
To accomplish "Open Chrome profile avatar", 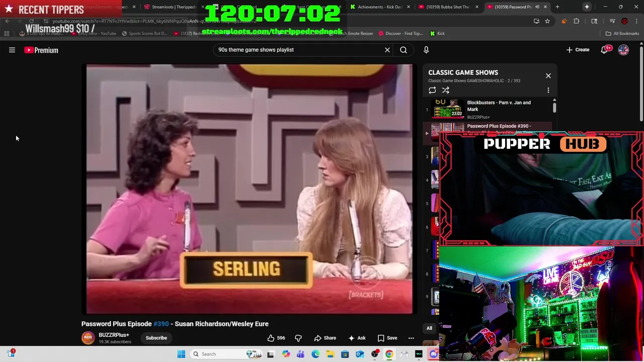I will 624,21.
